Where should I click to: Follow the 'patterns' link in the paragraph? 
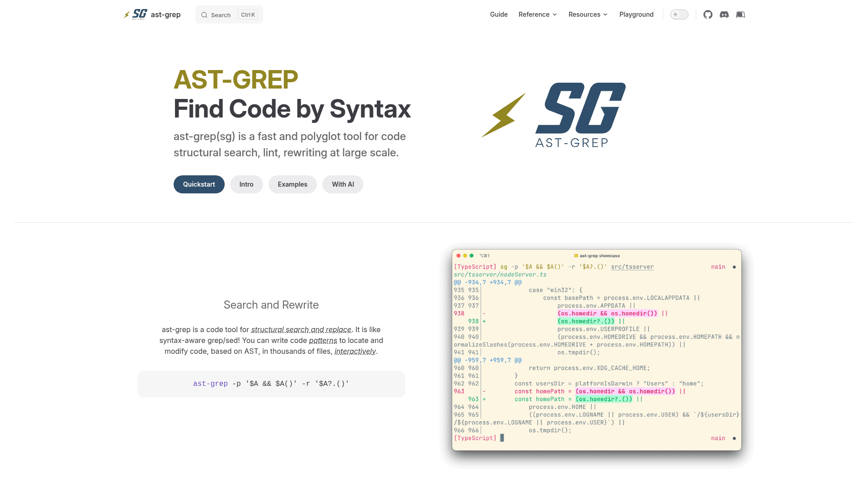tap(323, 340)
